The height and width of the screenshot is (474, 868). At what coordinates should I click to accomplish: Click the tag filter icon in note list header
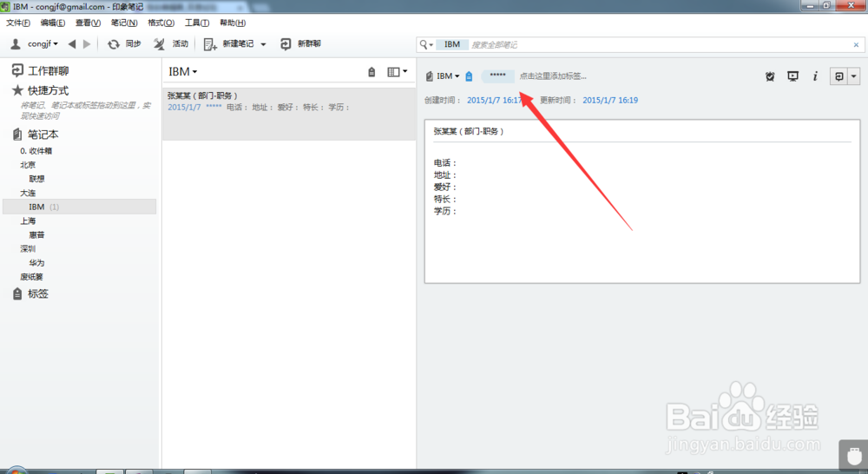372,72
